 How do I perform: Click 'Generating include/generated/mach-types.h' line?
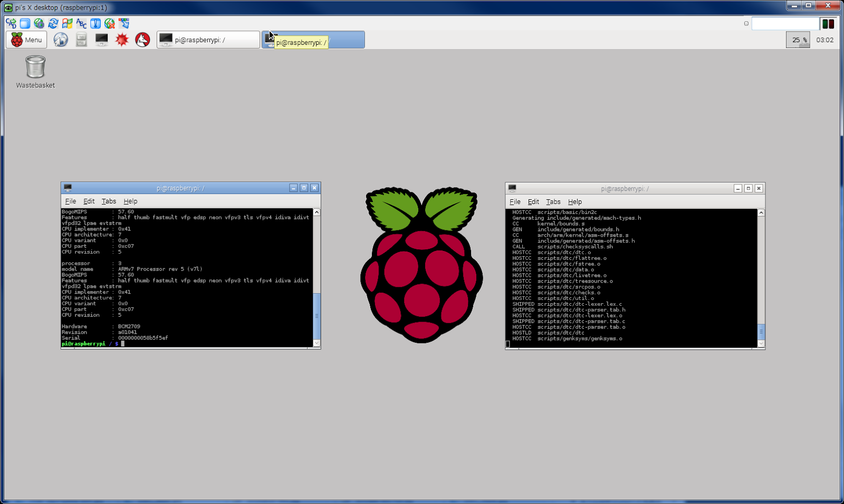point(577,218)
